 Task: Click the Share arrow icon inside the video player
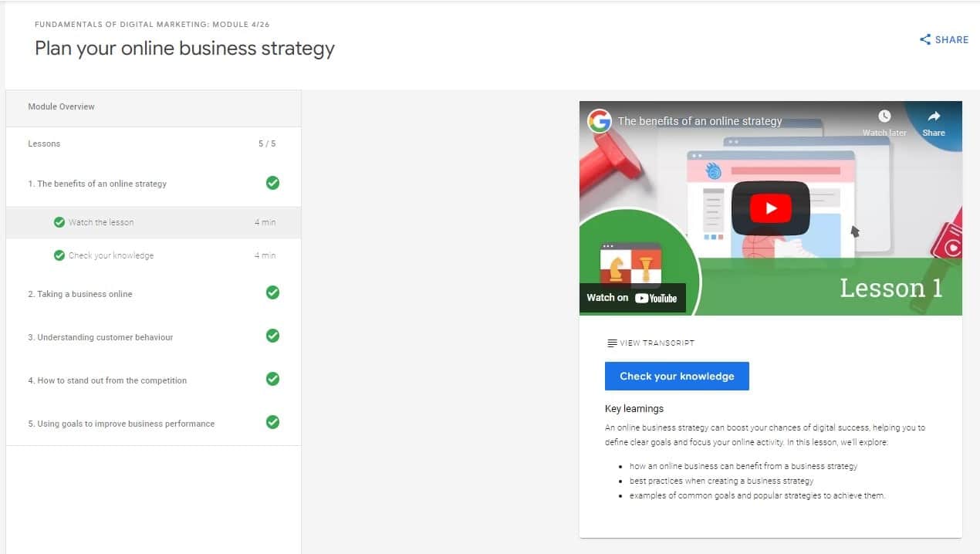point(934,118)
